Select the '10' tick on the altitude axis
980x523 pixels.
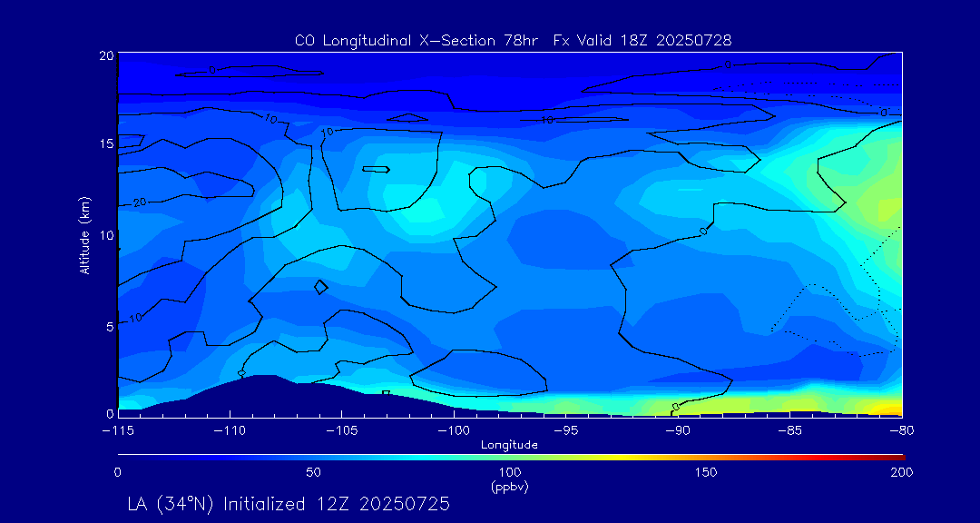(106, 235)
